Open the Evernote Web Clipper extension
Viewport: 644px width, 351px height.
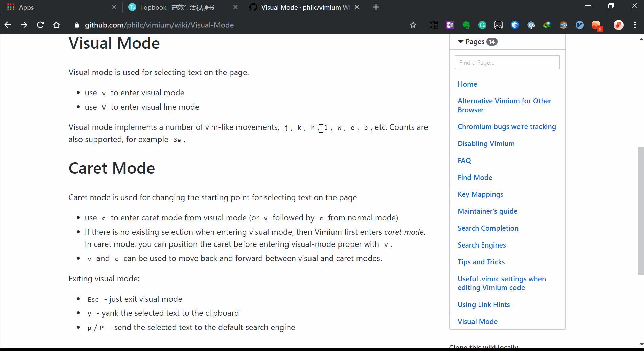[x=466, y=25]
